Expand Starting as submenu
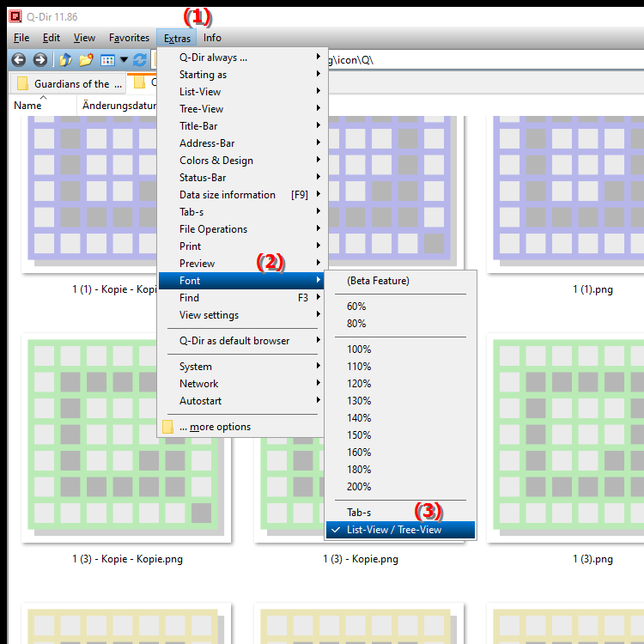Viewport: 644px width, 644px height. pyautogui.click(x=241, y=75)
